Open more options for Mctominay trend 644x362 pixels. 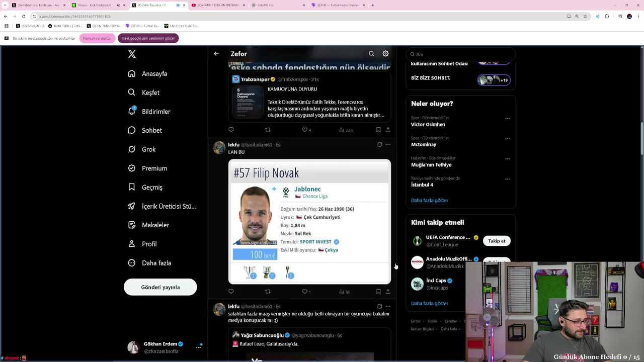(x=507, y=139)
